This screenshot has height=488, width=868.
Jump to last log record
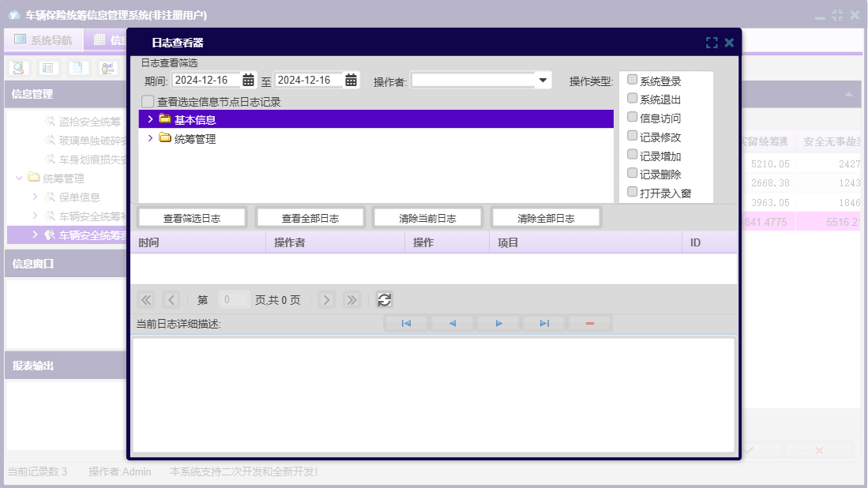tap(544, 323)
